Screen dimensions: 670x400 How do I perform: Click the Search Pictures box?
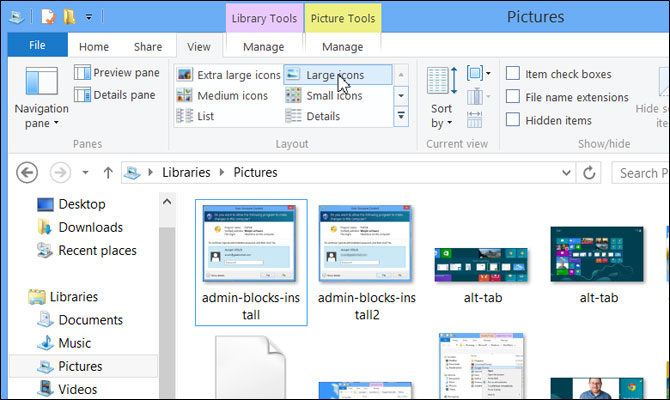[x=640, y=173]
